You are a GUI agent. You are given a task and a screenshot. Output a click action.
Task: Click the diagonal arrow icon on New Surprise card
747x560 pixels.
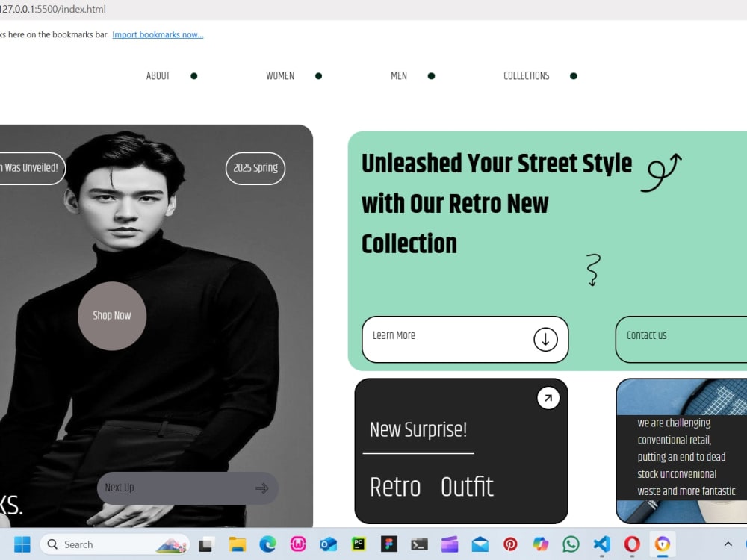(548, 398)
